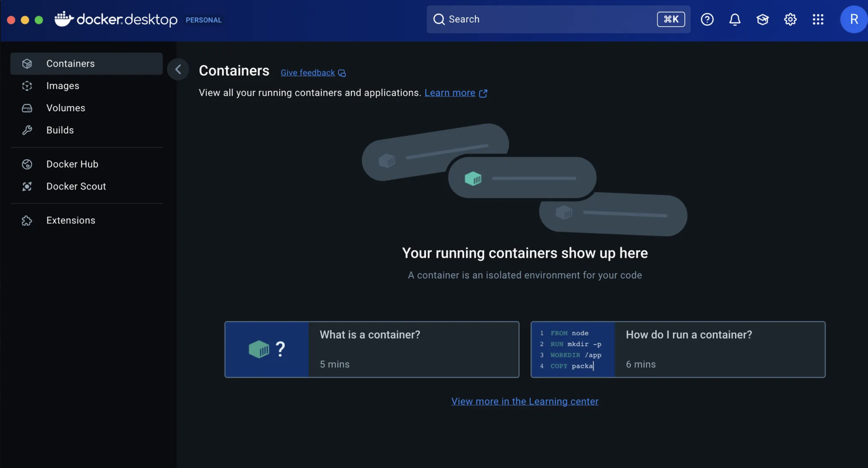Open the R user account avatar
868x468 pixels.
[x=853, y=19]
